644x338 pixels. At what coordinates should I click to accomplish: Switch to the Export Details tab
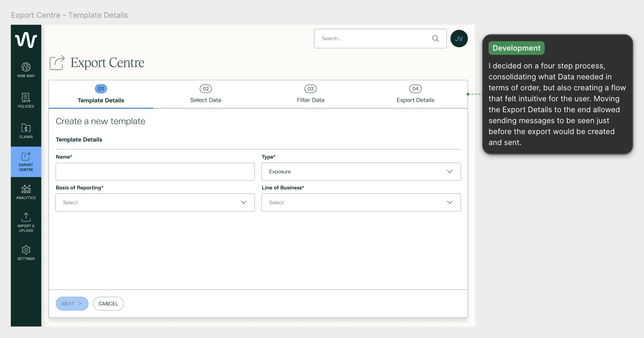415,94
